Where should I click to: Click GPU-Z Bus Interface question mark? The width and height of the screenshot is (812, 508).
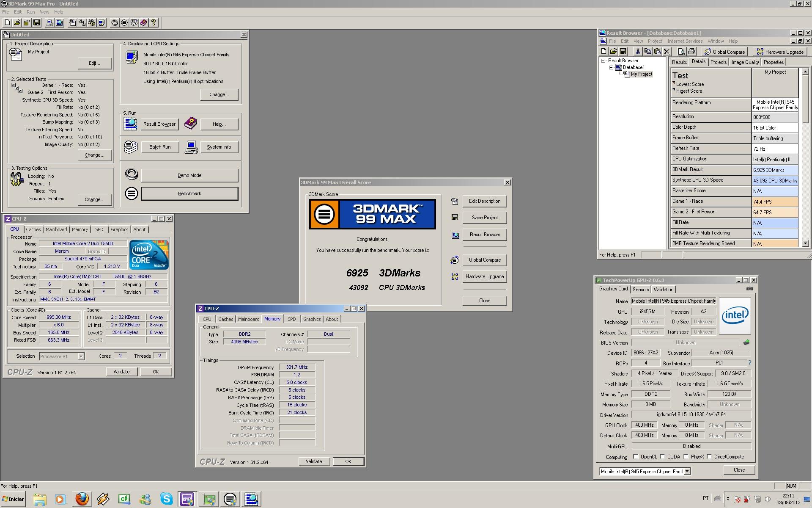pos(750,363)
